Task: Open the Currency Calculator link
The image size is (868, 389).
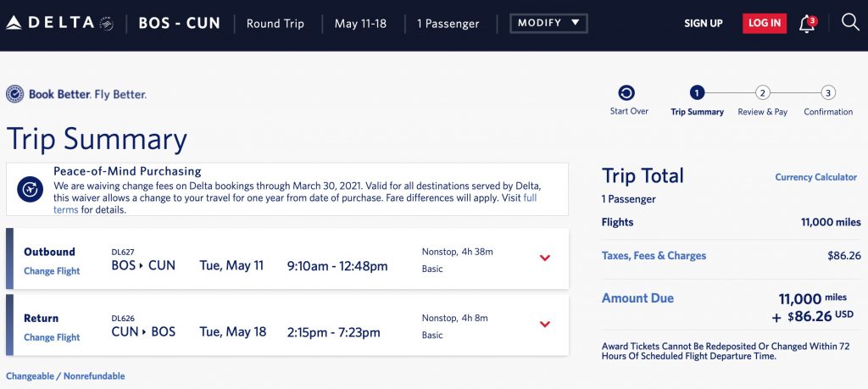Action: click(x=815, y=177)
